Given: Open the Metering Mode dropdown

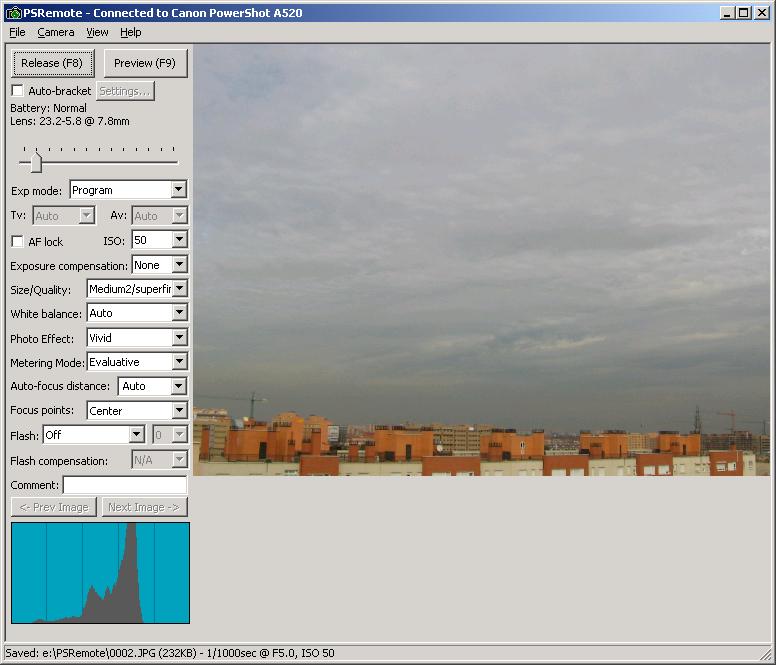Looking at the screenshot, I should (179, 362).
